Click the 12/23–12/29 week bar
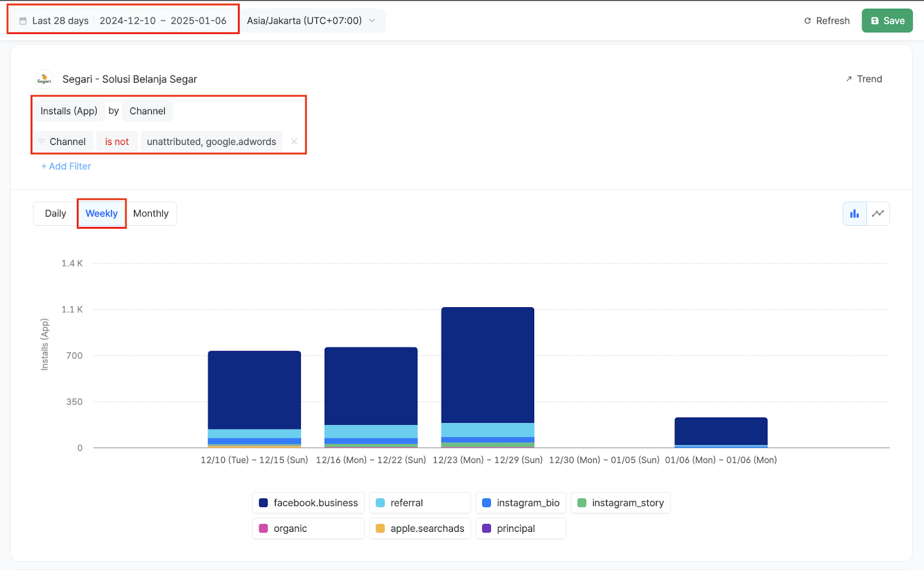This screenshot has width=924, height=570. pos(487,370)
